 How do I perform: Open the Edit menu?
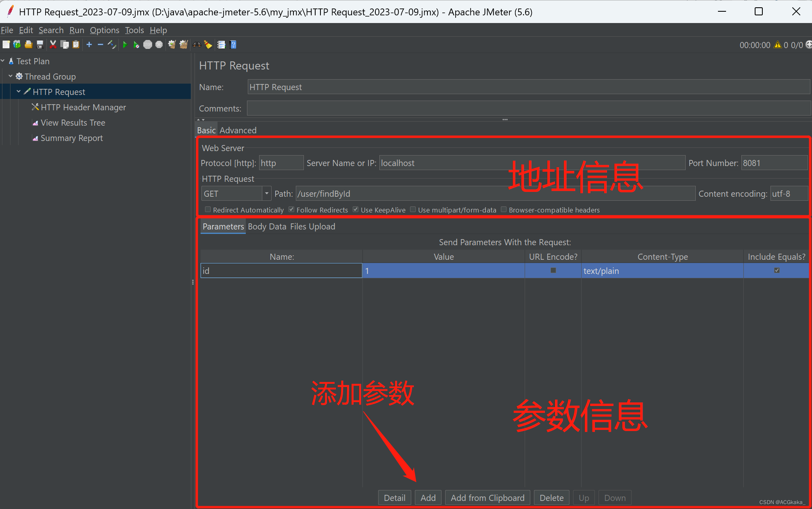(26, 30)
